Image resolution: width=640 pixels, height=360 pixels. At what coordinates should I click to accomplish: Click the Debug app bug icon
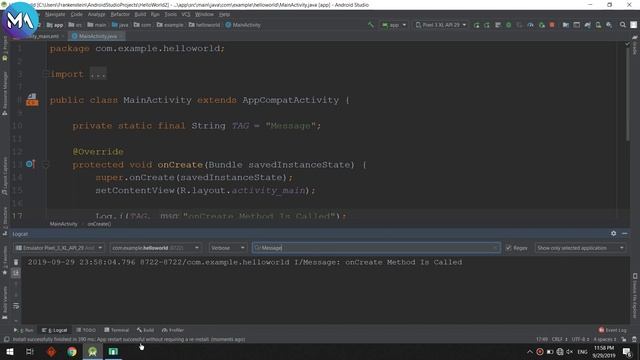[509, 25]
